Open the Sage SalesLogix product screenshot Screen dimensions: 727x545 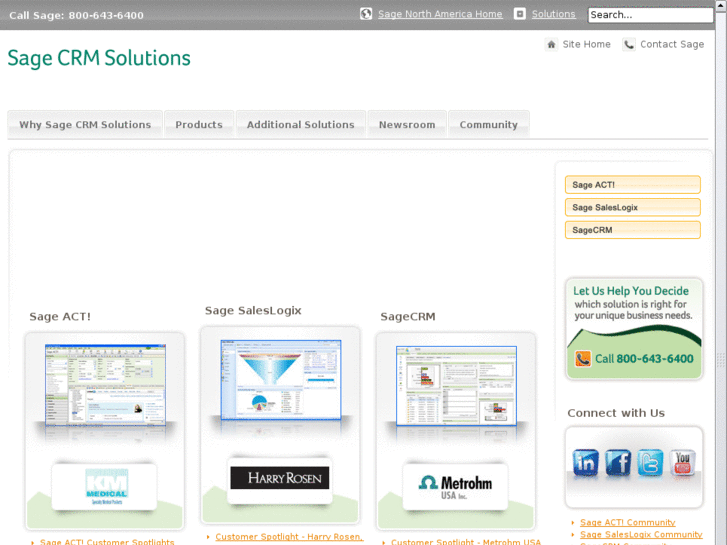click(281, 379)
